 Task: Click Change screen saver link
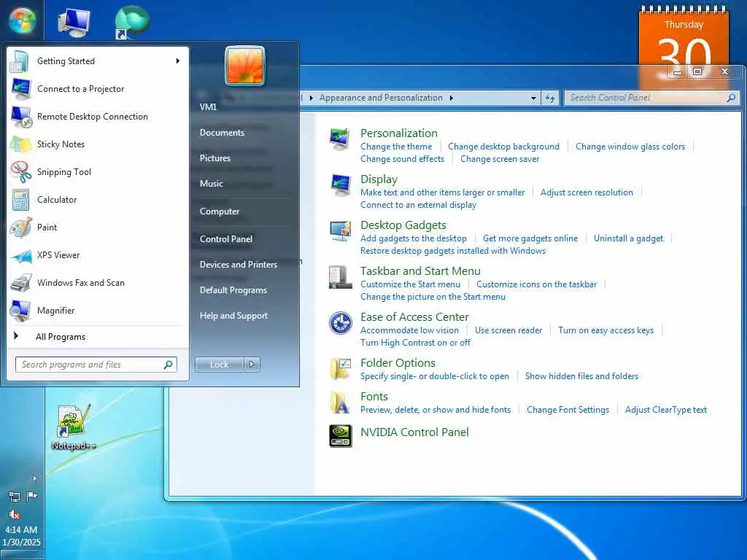[x=500, y=159]
